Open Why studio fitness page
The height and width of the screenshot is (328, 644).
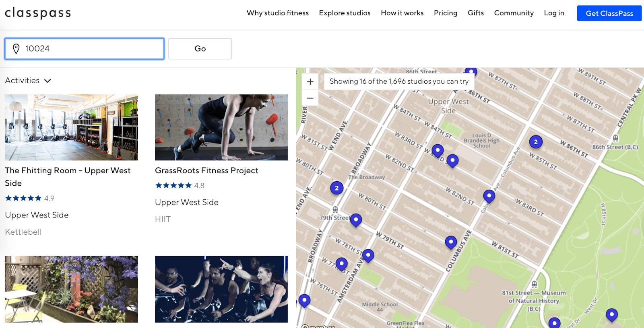click(278, 13)
